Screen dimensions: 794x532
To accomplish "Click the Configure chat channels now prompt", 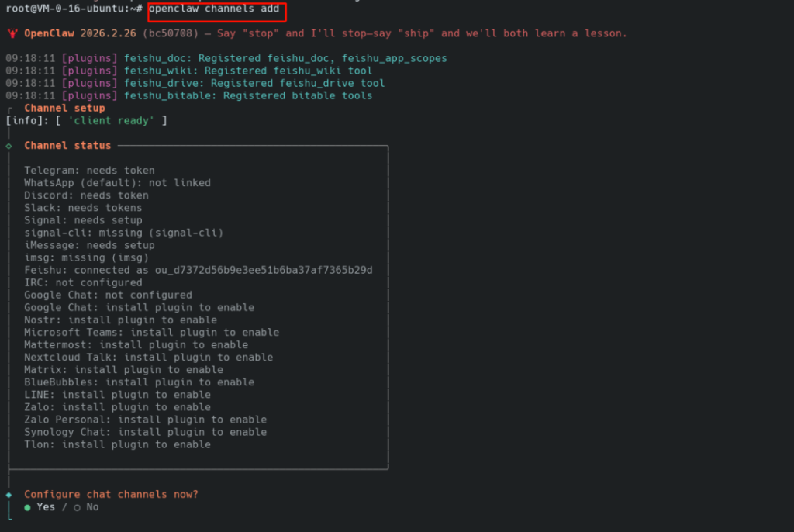I will [111, 494].
